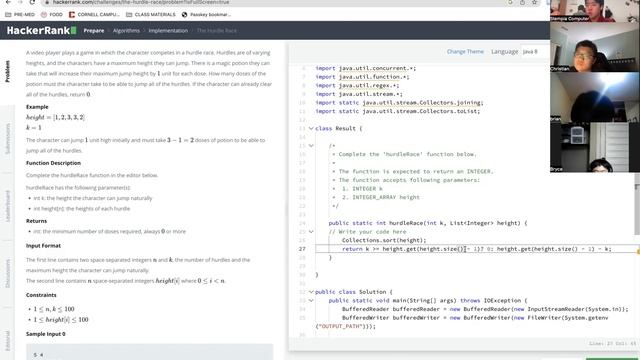Switch to the Discussions side tab
640x360 pixels.
click(7, 273)
